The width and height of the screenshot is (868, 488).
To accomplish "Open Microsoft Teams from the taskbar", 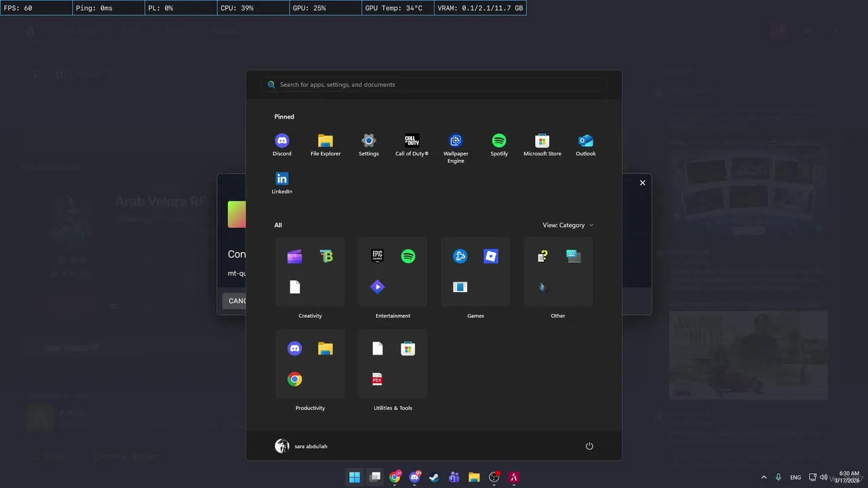I will (x=454, y=477).
